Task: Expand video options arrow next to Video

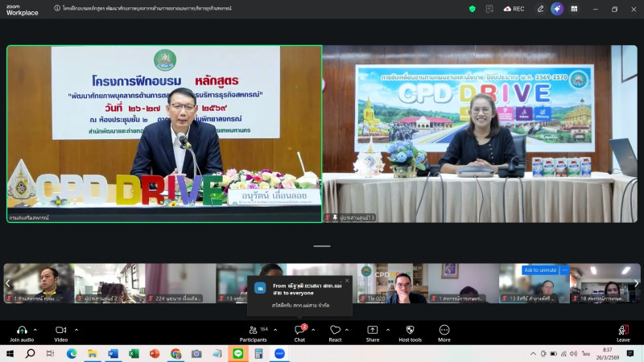Action: click(76, 330)
